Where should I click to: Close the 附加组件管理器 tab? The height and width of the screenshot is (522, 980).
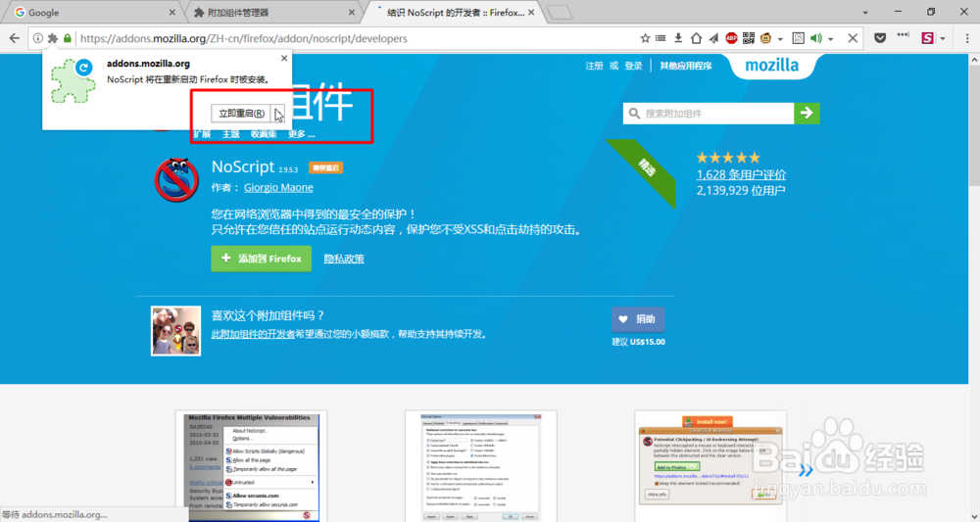(x=352, y=12)
